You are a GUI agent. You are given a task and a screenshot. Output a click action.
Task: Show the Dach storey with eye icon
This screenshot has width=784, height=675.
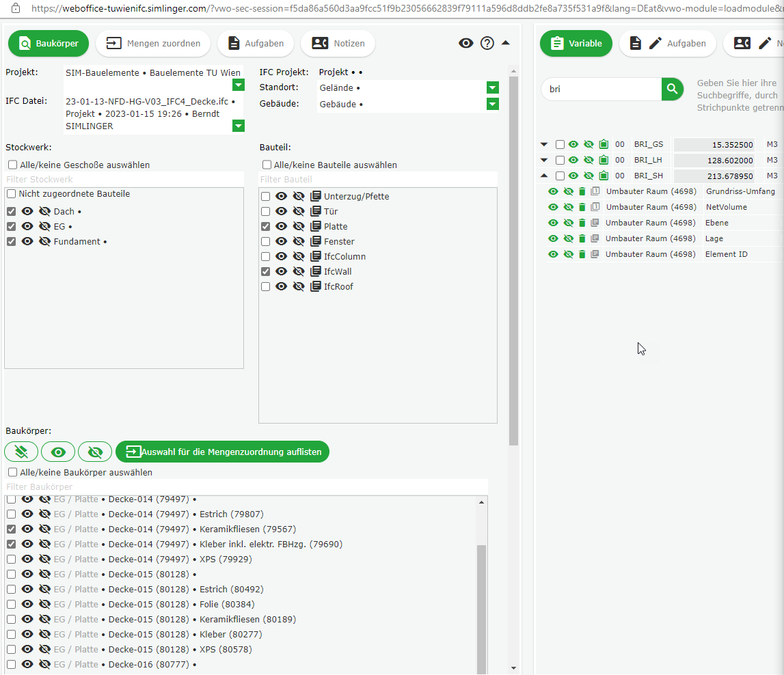[27, 212]
